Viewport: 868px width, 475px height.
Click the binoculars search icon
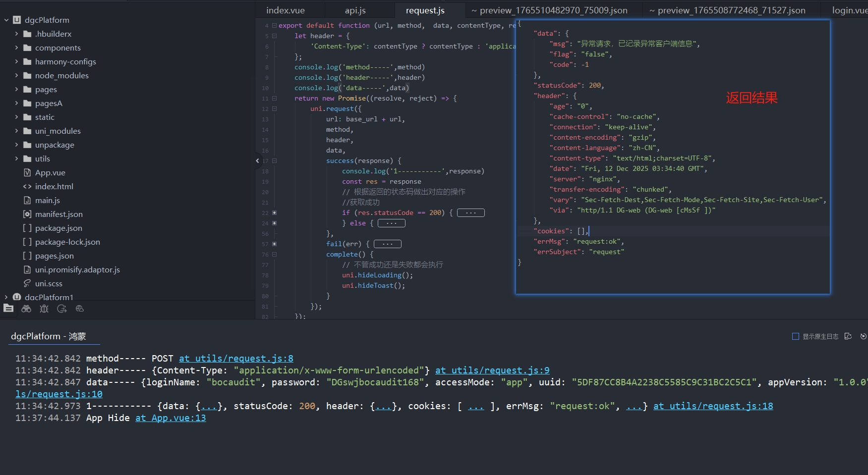click(x=26, y=309)
